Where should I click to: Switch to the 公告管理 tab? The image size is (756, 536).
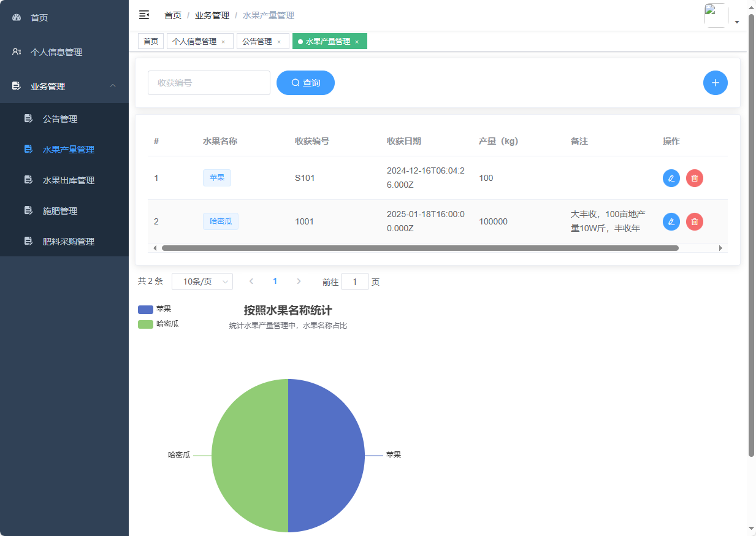click(x=259, y=41)
